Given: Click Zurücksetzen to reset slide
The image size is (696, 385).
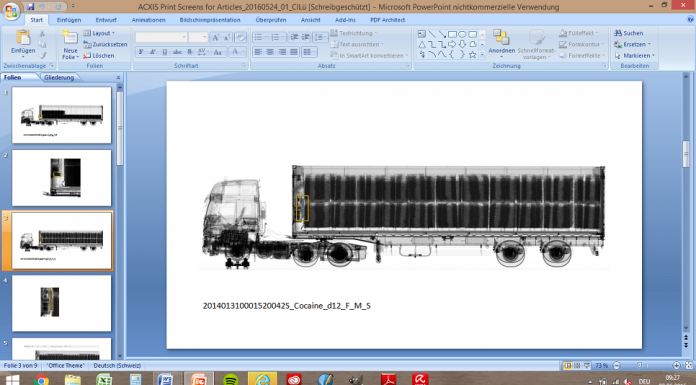Looking at the screenshot, I should pos(106,44).
